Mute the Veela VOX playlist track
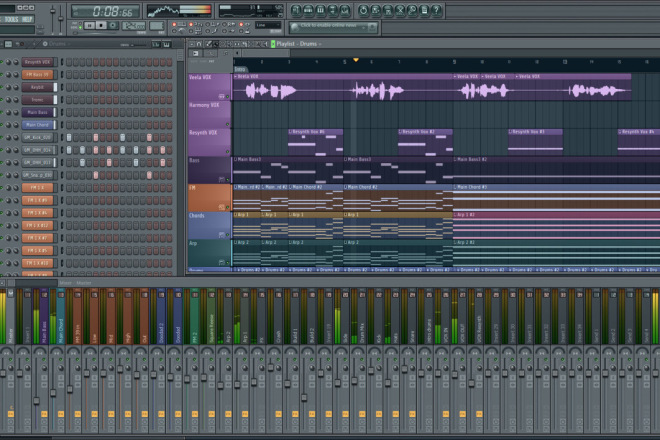The width and height of the screenshot is (660, 440). pos(228,96)
